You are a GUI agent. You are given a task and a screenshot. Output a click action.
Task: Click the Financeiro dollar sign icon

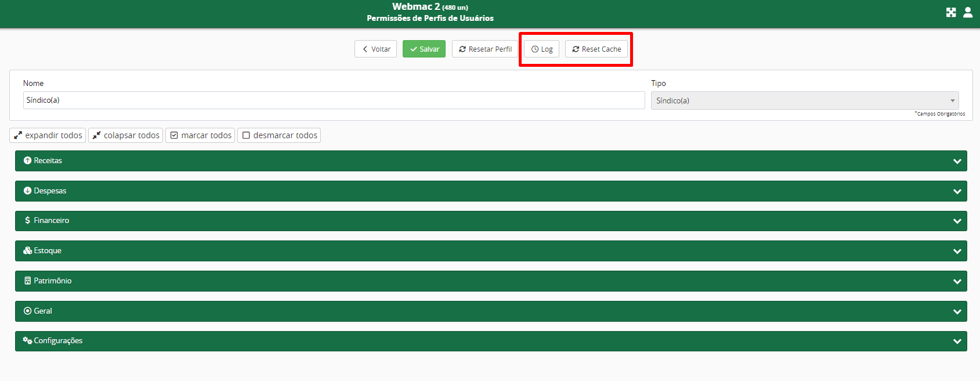tap(27, 221)
